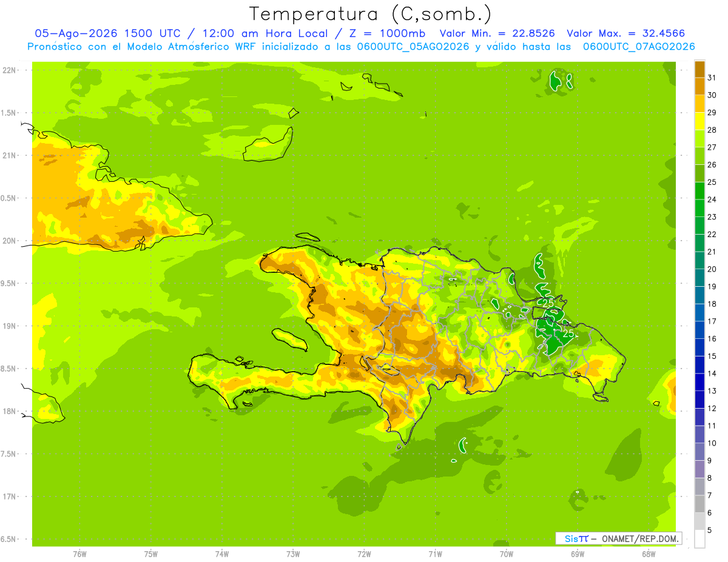Click the "72W" longitude axis label

point(364,554)
